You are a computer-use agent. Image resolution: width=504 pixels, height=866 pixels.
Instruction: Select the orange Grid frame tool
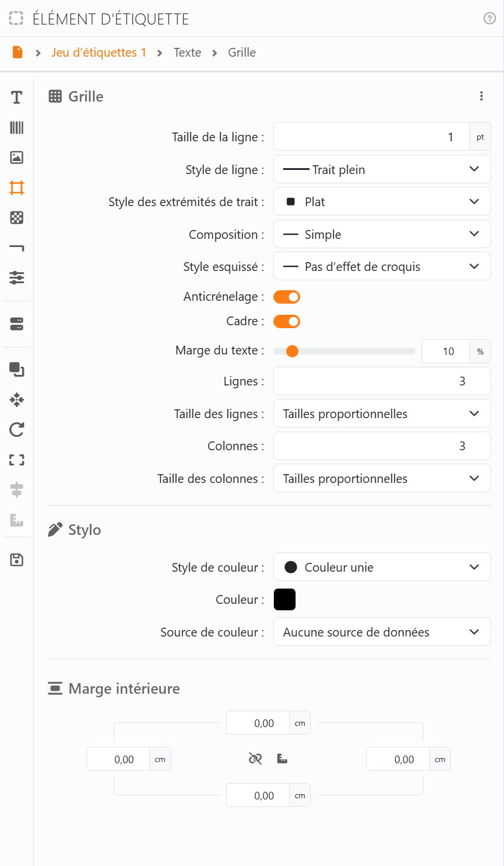click(x=17, y=188)
